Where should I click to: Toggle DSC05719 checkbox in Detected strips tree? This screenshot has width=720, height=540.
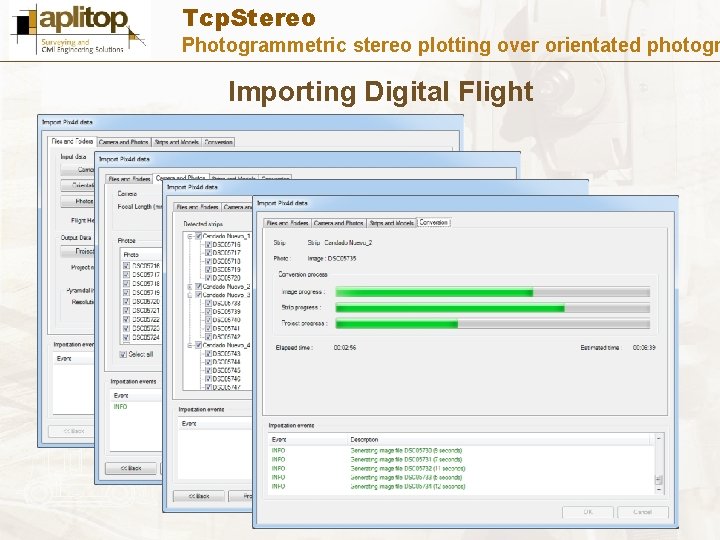click(208, 270)
